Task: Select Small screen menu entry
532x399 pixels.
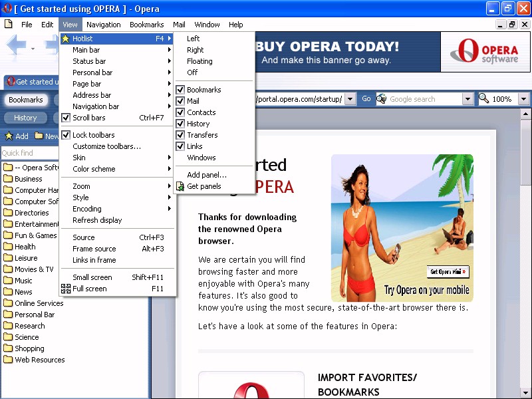Action: [117, 277]
